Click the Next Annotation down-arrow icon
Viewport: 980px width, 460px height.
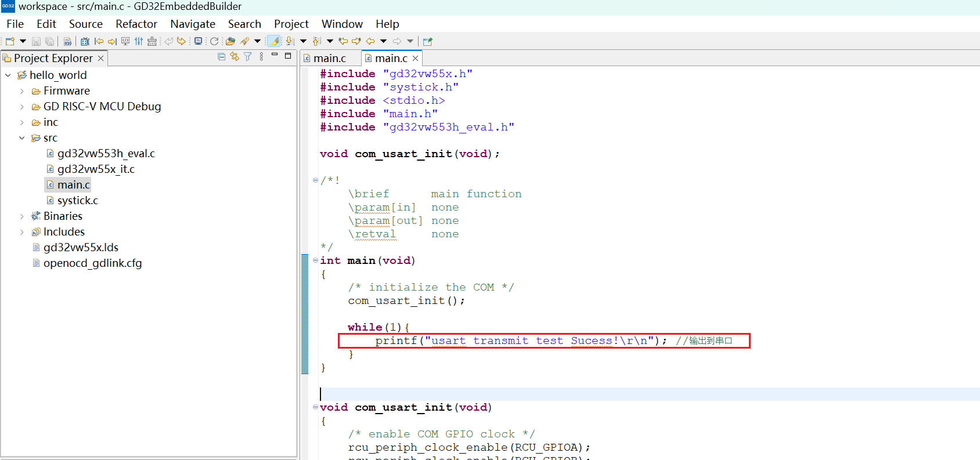(x=290, y=41)
